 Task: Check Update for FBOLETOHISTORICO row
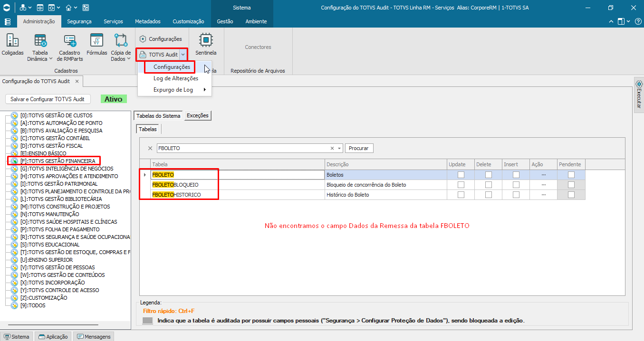point(461,195)
